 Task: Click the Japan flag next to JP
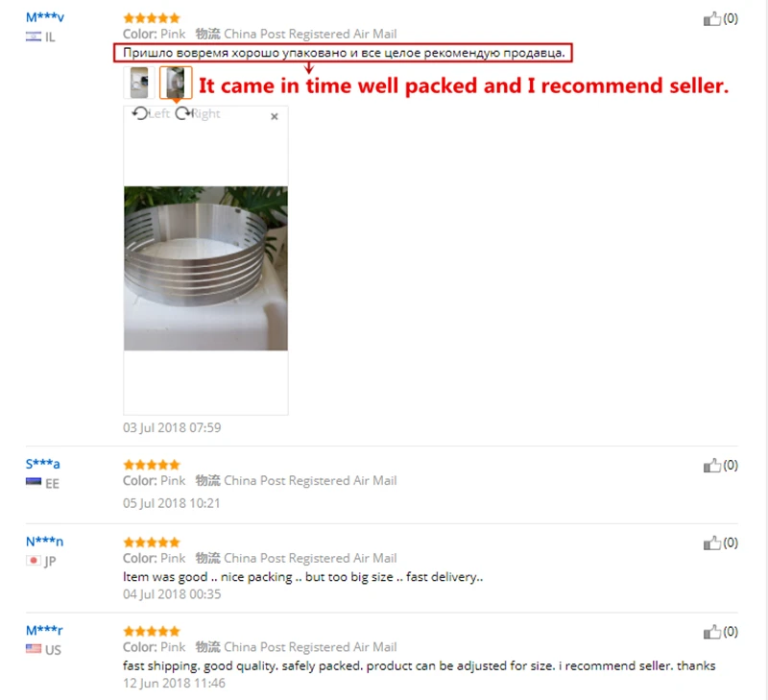(x=34, y=561)
